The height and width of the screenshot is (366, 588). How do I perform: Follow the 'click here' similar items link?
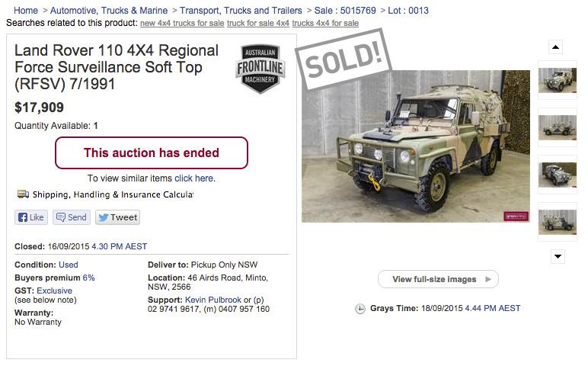tap(195, 178)
